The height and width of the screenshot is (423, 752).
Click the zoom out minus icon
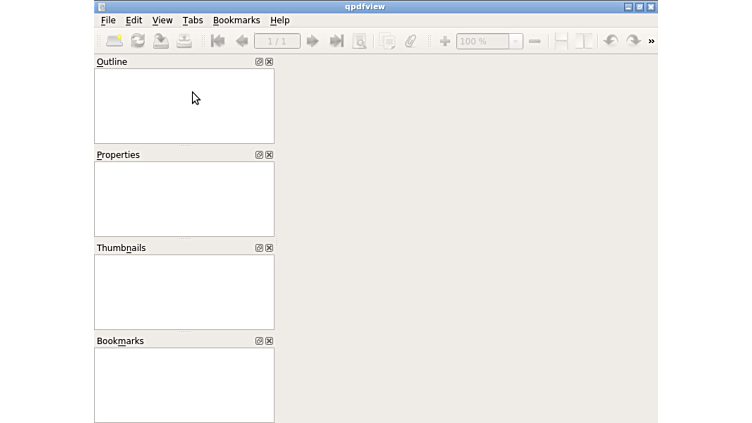click(x=535, y=42)
